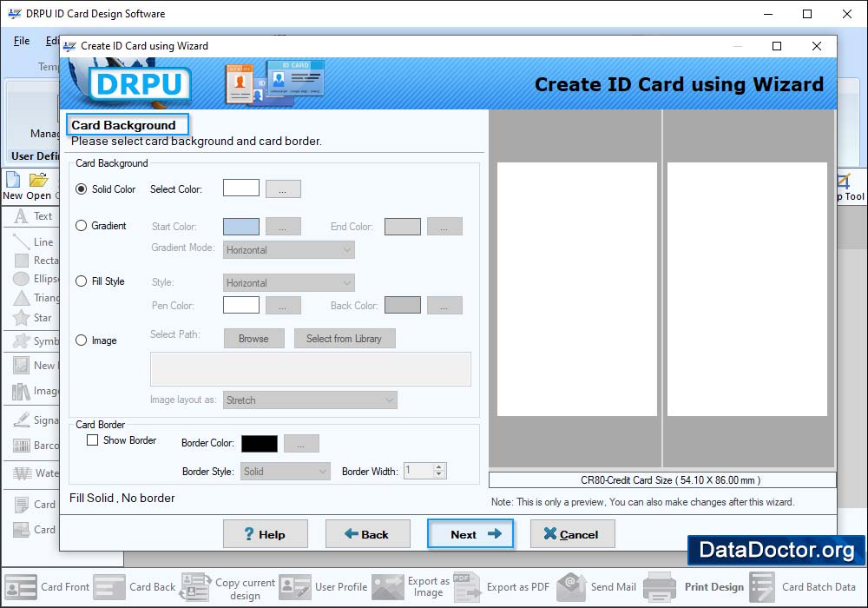Screen dimensions: 868x608
Task: Open color picker beside Select Color
Action: [283, 188]
